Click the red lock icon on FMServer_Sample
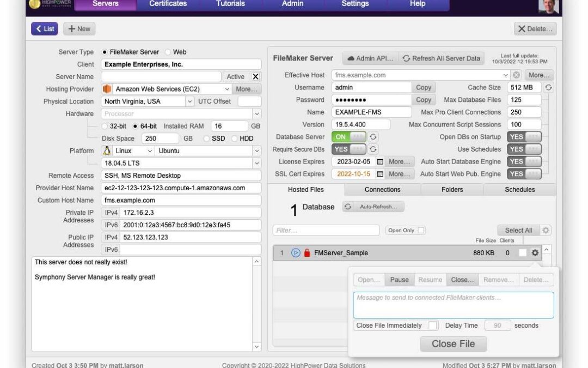Viewport: 588px width, 368px height. coord(307,253)
